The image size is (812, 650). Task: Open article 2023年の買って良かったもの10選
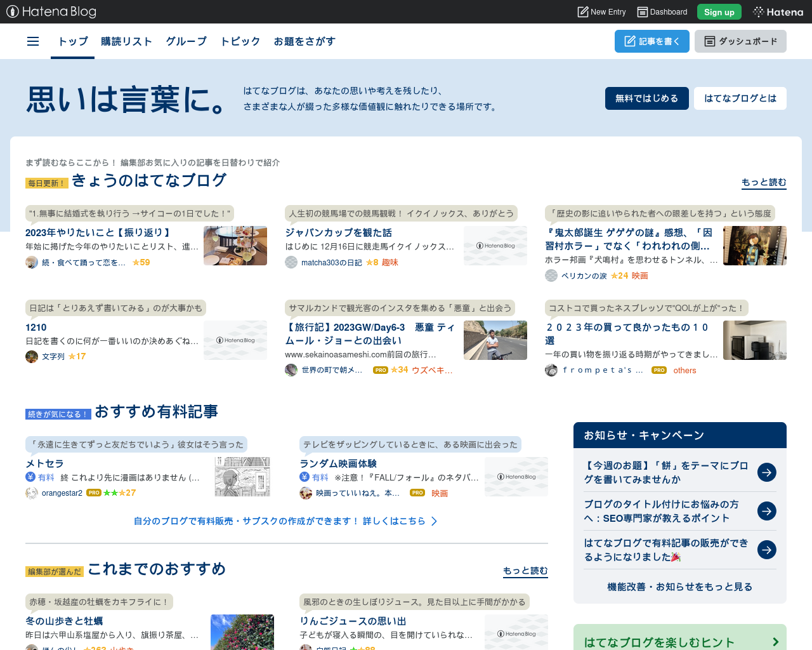point(627,334)
